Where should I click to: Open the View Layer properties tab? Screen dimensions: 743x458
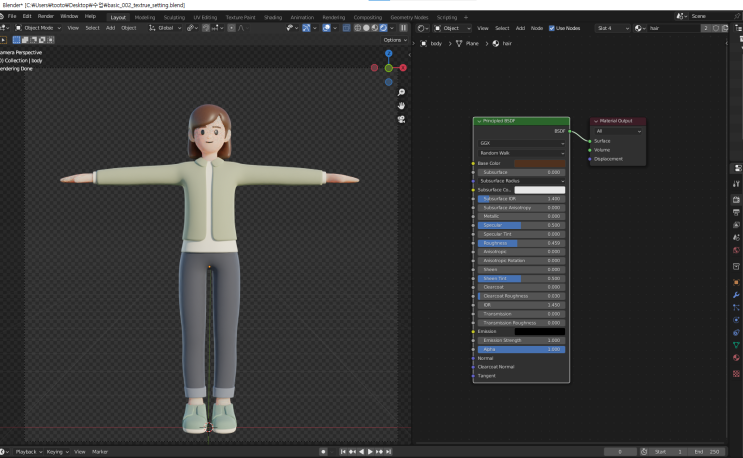(736, 225)
